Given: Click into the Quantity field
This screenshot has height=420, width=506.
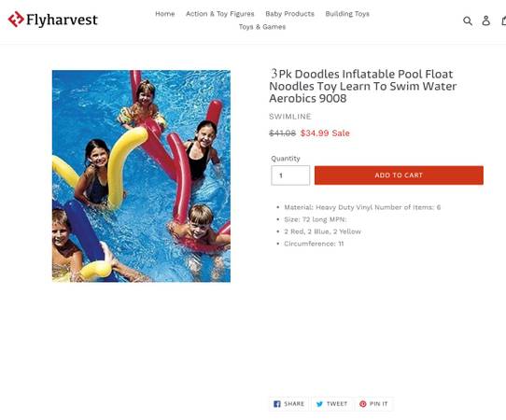Looking at the screenshot, I should [x=290, y=175].
